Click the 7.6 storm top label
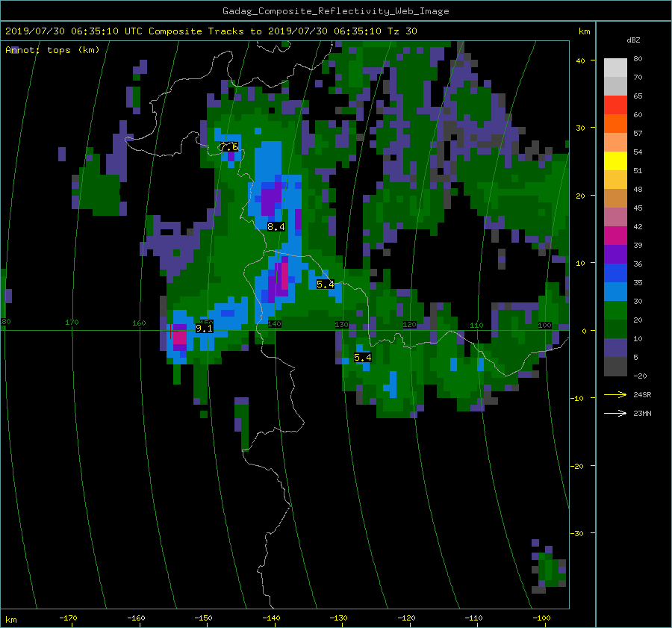This screenshot has width=672, height=628. point(229,147)
